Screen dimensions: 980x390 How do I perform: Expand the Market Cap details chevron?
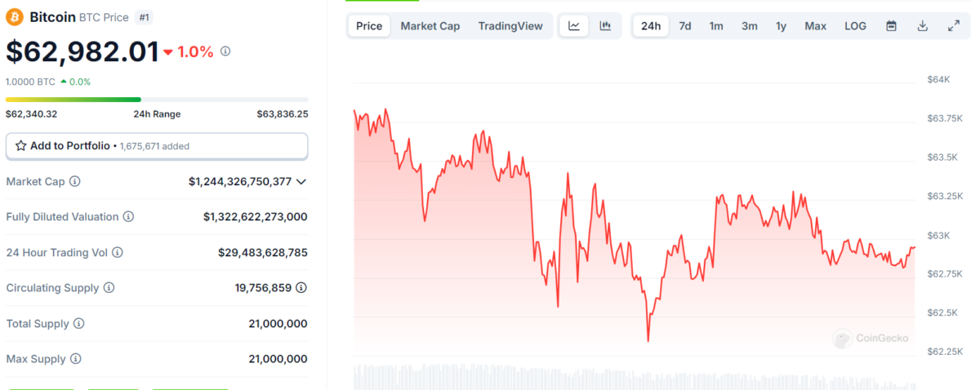coord(301,181)
